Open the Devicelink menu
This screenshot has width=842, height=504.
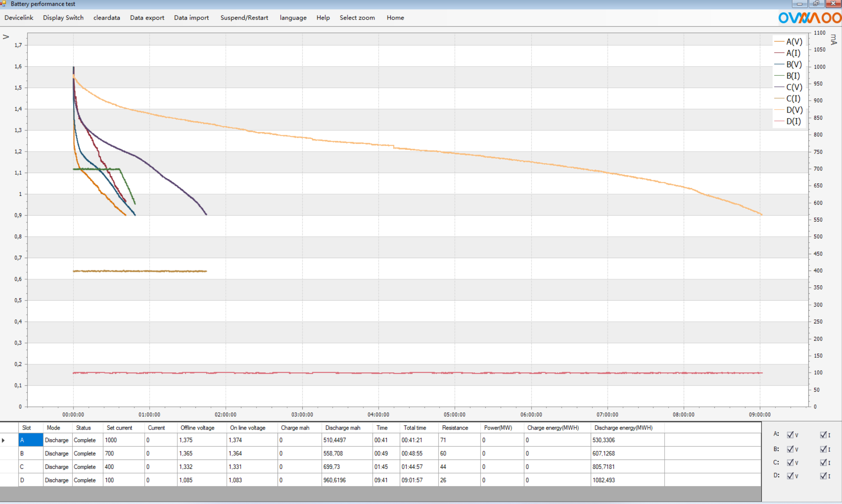(19, 18)
